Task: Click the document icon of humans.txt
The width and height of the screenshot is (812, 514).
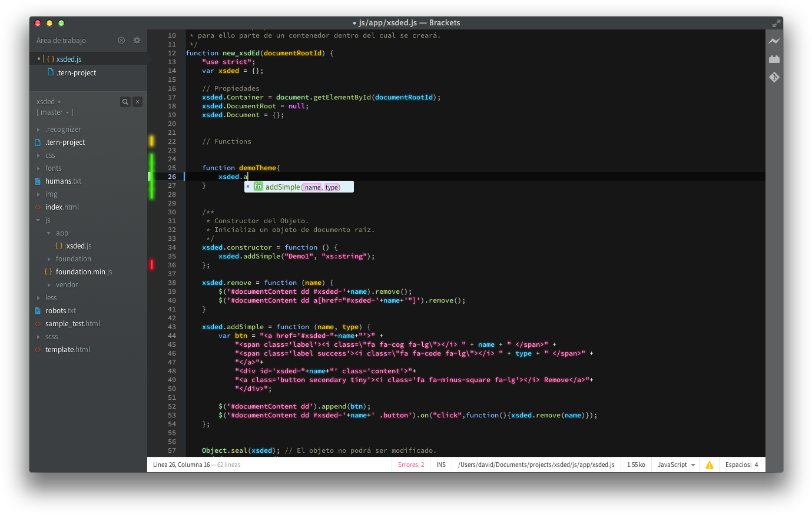Action: 38,181
